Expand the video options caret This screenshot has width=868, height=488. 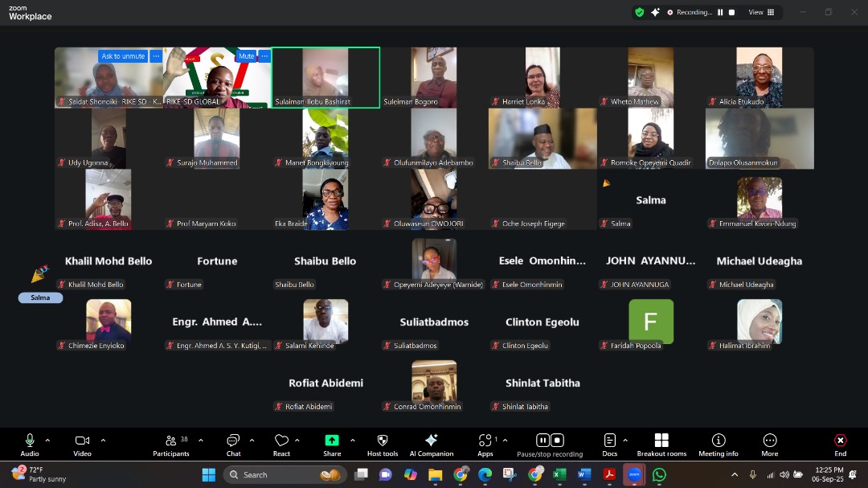(103, 441)
